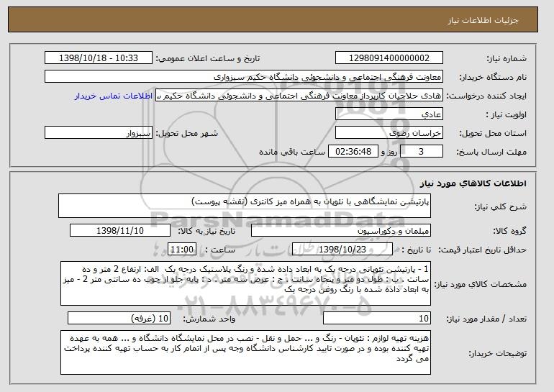
Task: Select the استان محل تحویل label
Action: pos(493,133)
